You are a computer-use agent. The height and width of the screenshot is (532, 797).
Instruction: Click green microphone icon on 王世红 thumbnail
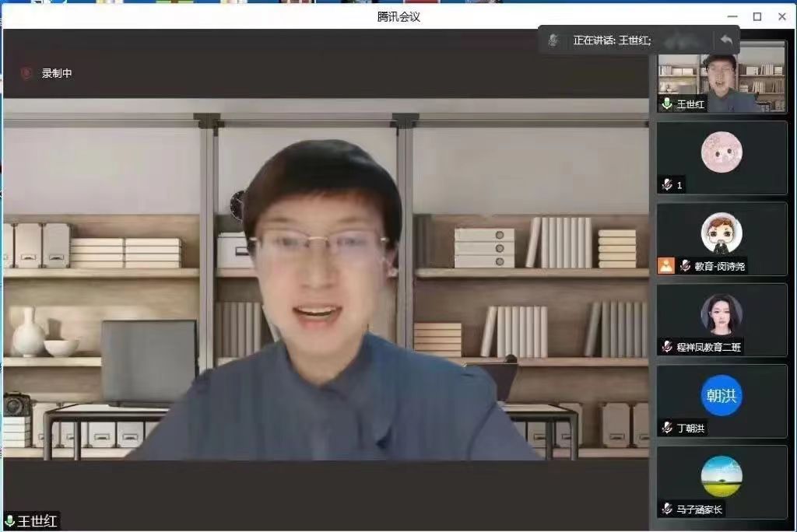pos(667,103)
